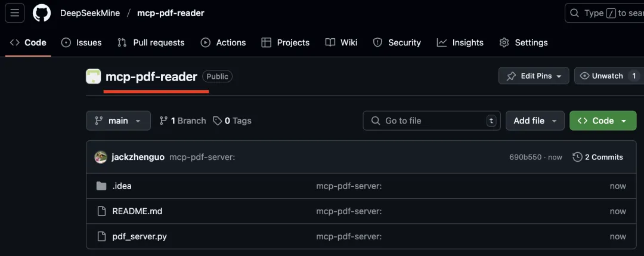This screenshot has height=256, width=644.
Task: Open the README.md file
Action: [137, 211]
